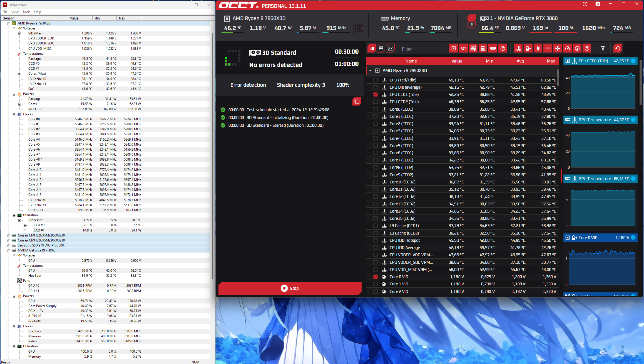Filter sensors by fan icon
Viewport: 644px width, 364px height.
558,48
